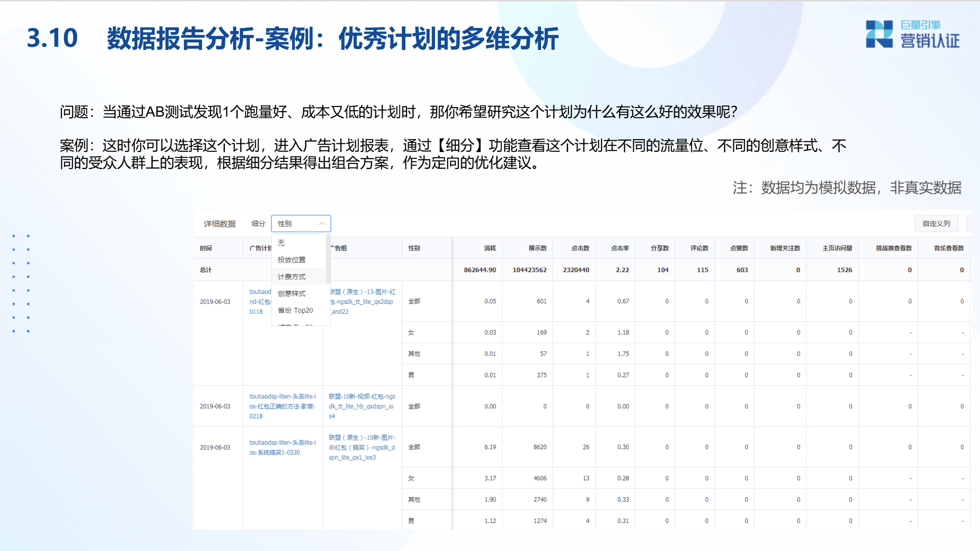
Task: Click 点击率 value 1.75
Action: (623, 354)
